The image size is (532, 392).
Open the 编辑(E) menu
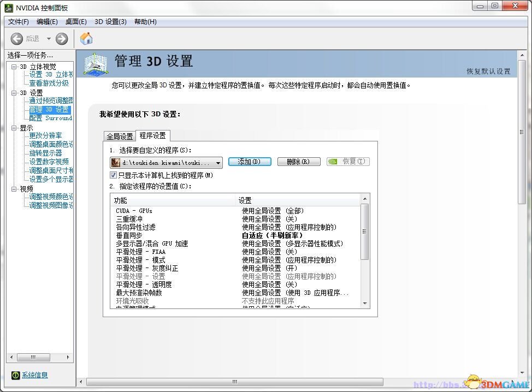[47, 22]
